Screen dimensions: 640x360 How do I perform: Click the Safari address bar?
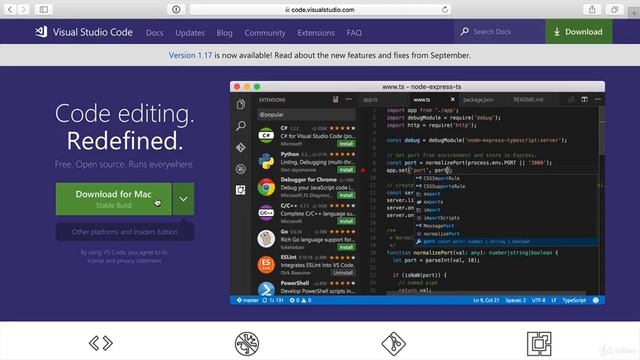click(x=320, y=9)
